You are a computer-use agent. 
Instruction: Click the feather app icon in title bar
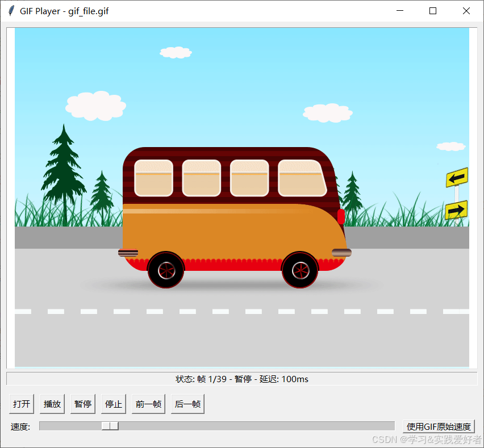(x=11, y=11)
